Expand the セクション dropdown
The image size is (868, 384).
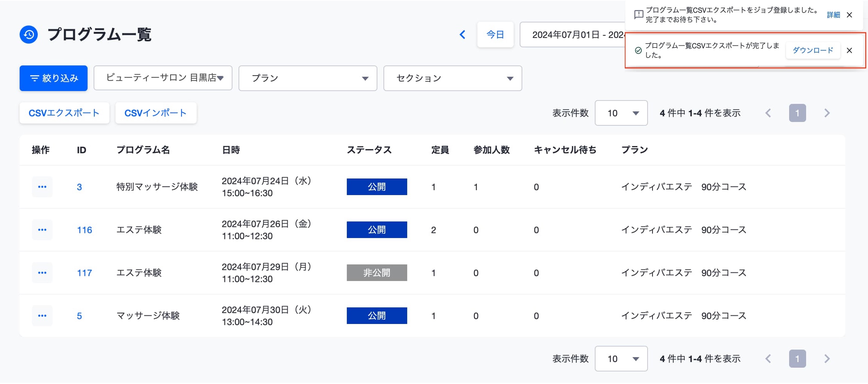click(x=452, y=78)
